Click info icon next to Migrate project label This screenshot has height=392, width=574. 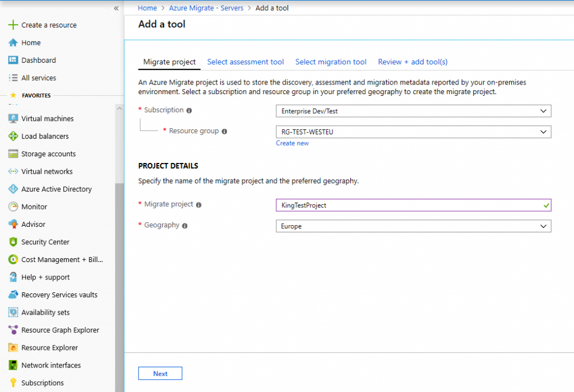199,205
